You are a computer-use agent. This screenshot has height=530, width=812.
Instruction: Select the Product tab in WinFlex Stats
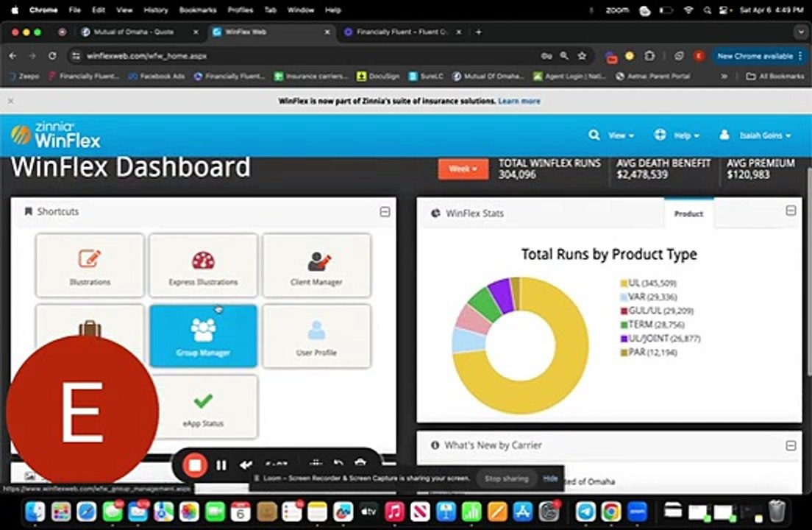pos(688,213)
